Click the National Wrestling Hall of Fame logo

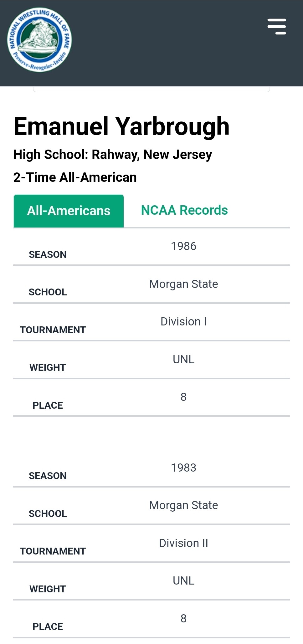click(39, 40)
